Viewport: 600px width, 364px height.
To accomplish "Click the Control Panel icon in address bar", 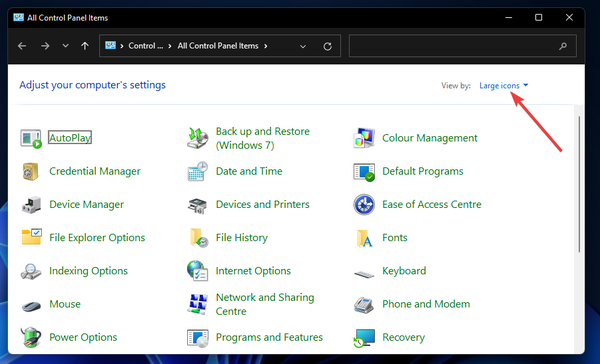I will point(111,46).
